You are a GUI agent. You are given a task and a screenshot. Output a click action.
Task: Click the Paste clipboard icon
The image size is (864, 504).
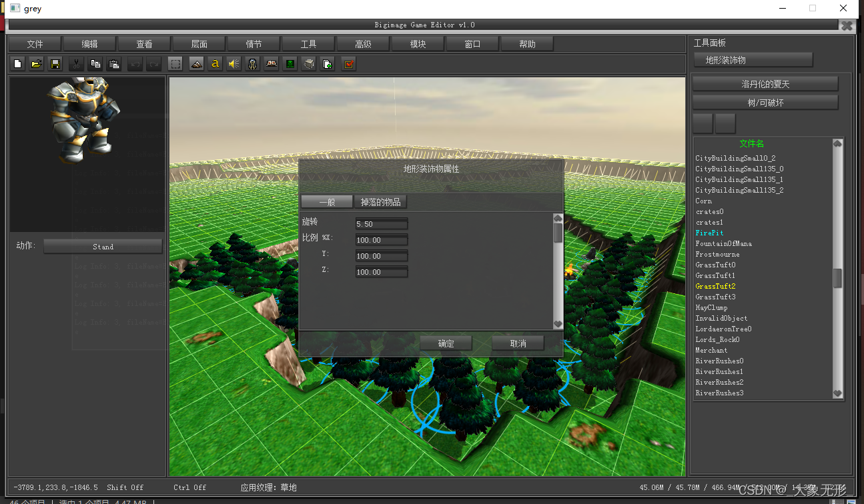pos(115,64)
